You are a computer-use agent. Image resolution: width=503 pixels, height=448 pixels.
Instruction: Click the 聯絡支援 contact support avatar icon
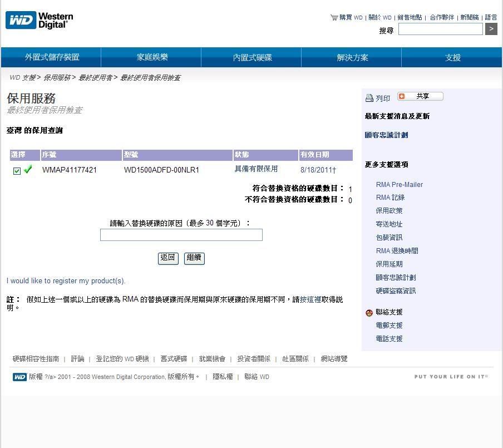click(369, 313)
